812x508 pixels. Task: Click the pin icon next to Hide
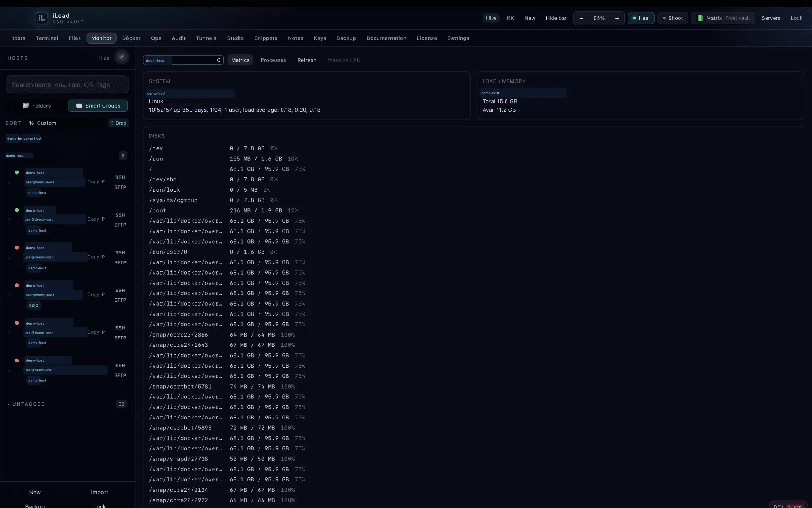[121, 57]
